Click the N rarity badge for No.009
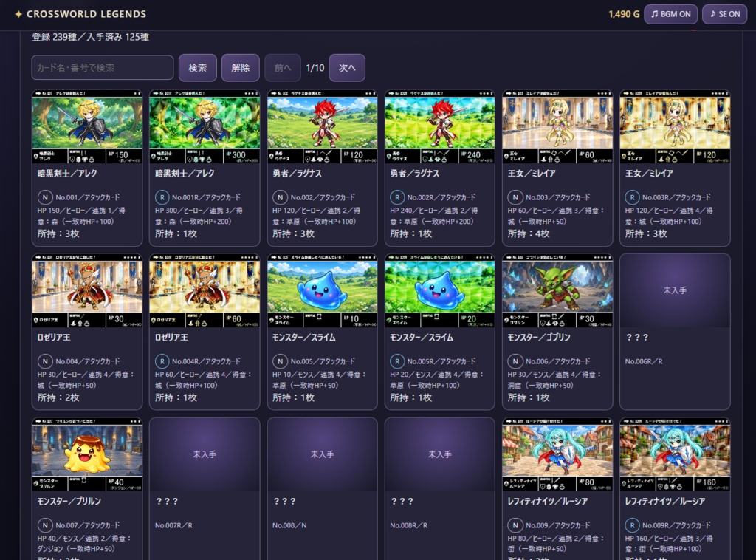756x560 pixels. (x=515, y=525)
